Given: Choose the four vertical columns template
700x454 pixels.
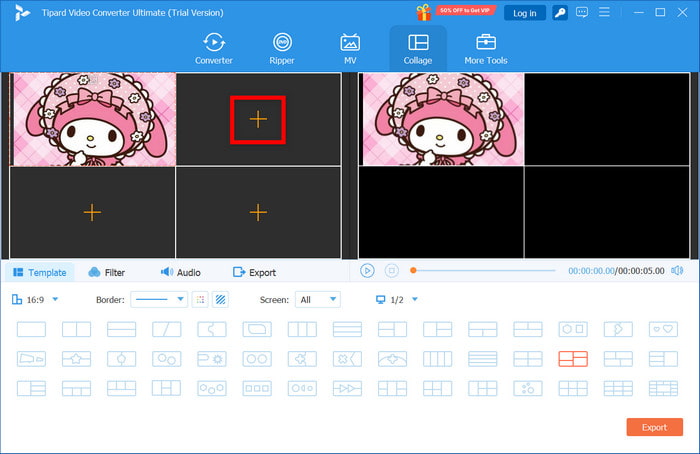Looking at the screenshot, I should tap(438, 359).
